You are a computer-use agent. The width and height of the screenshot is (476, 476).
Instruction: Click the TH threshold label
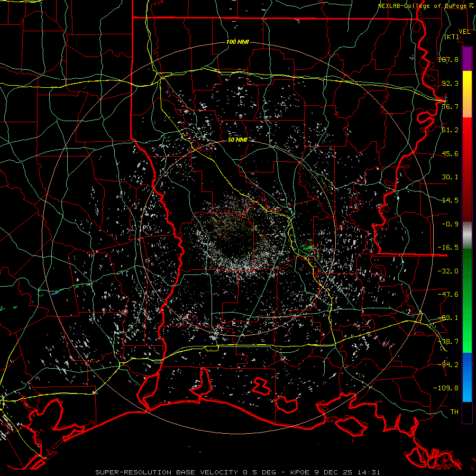[454, 412]
